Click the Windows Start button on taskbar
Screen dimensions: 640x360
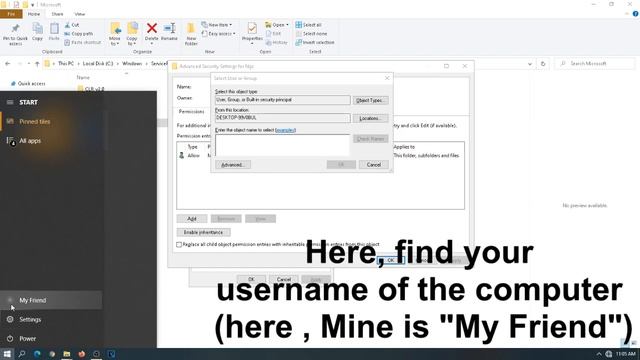(7, 354)
